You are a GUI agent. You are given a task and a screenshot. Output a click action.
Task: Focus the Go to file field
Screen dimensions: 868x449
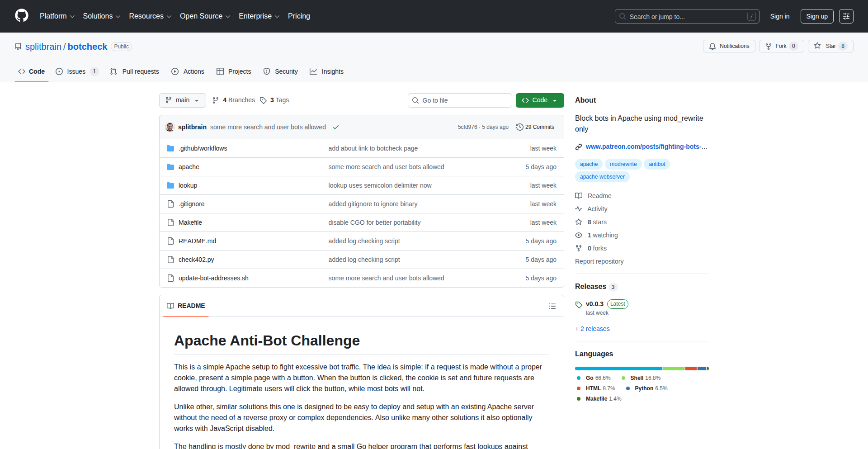pyautogui.click(x=460, y=100)
